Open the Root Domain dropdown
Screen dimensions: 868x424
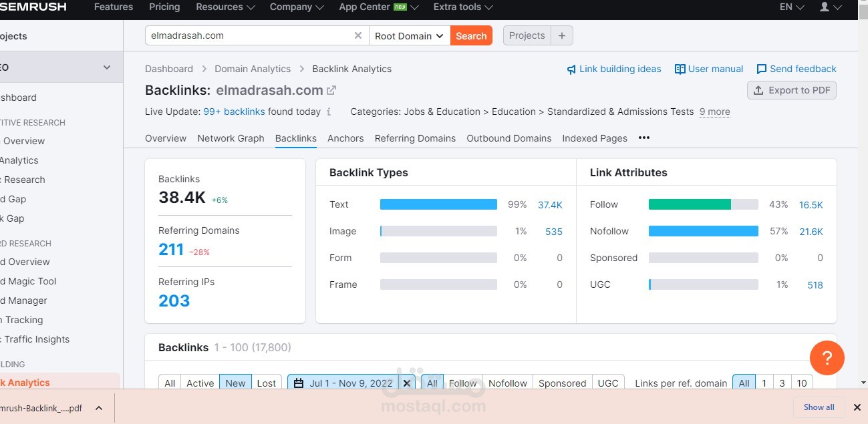coord(409,35)
